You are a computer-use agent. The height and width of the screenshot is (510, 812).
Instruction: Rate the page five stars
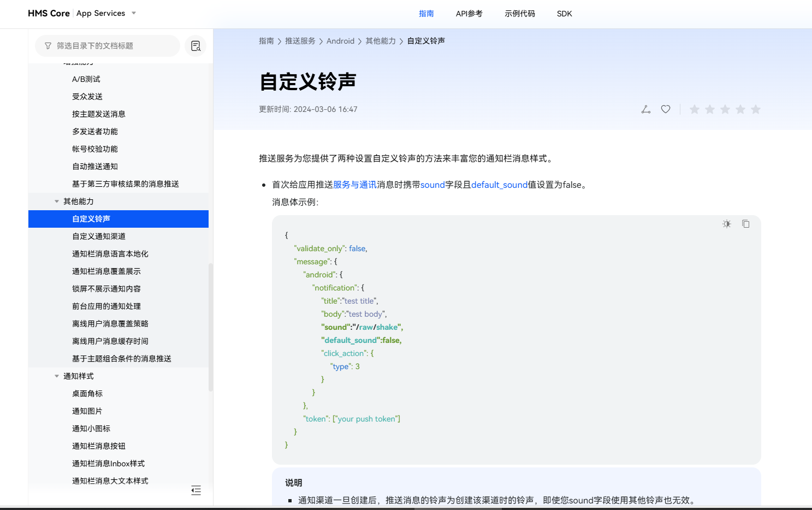point(756,109)
